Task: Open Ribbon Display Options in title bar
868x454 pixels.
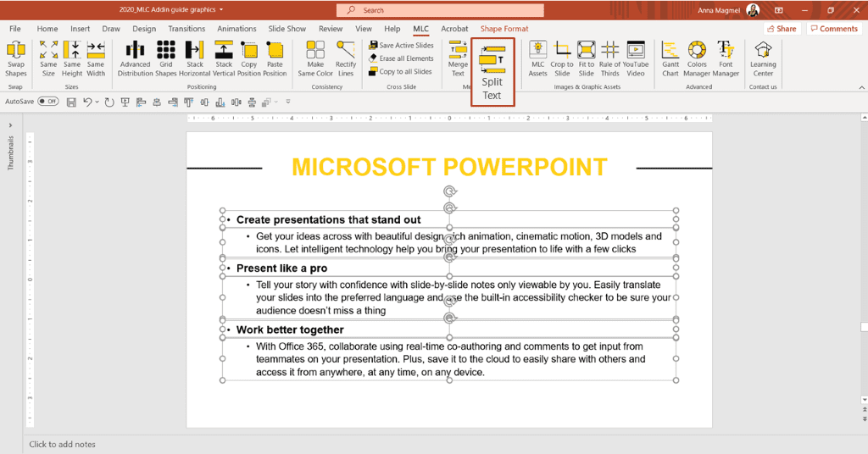Action: pos(779,10)
